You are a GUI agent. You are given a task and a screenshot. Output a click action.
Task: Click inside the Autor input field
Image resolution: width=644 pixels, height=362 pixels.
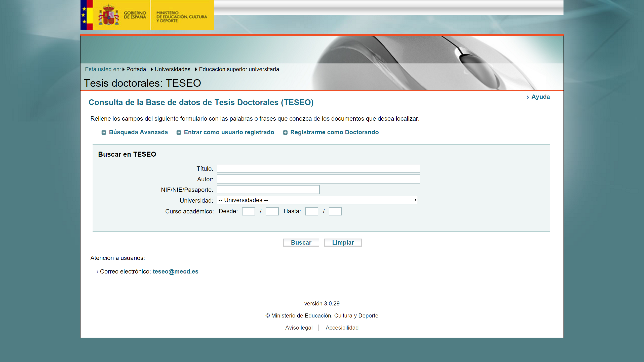click(x=318, y=179)
